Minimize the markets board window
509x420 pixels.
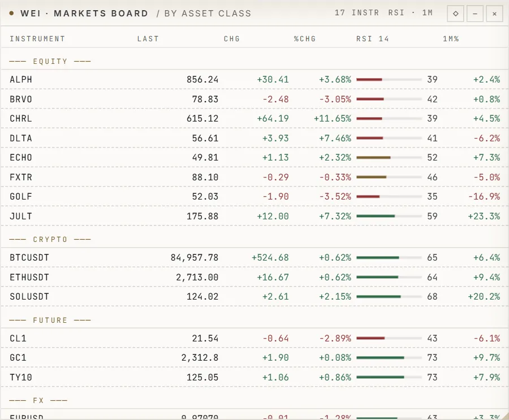click(475, 14)
